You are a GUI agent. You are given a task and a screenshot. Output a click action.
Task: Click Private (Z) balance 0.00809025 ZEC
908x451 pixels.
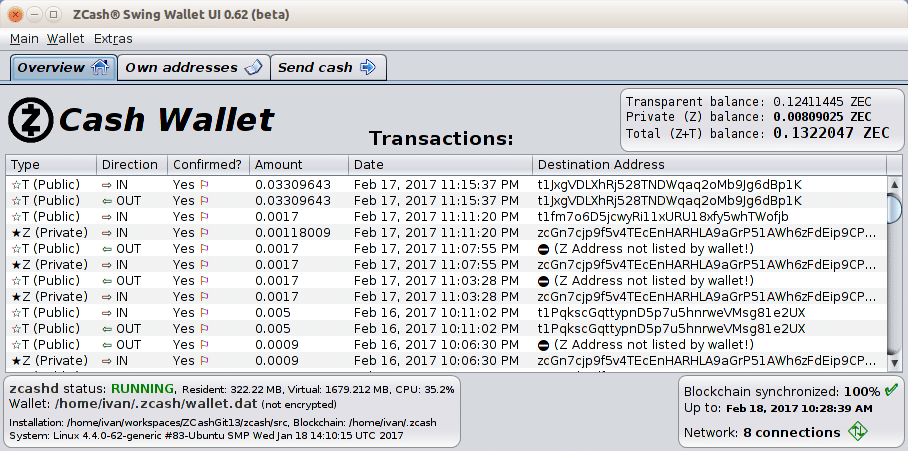coord(748,117)
